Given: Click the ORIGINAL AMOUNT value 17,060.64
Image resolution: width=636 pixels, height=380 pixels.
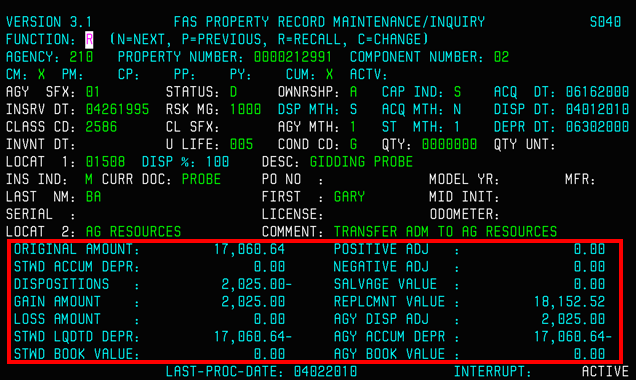Looking at the screenshot, I should click(249, 249).
